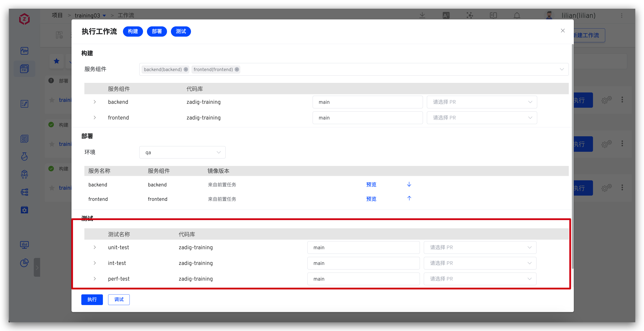This screenshot has height=331, width=644.
Task: Expand the perf-test row
Action: 94,279
